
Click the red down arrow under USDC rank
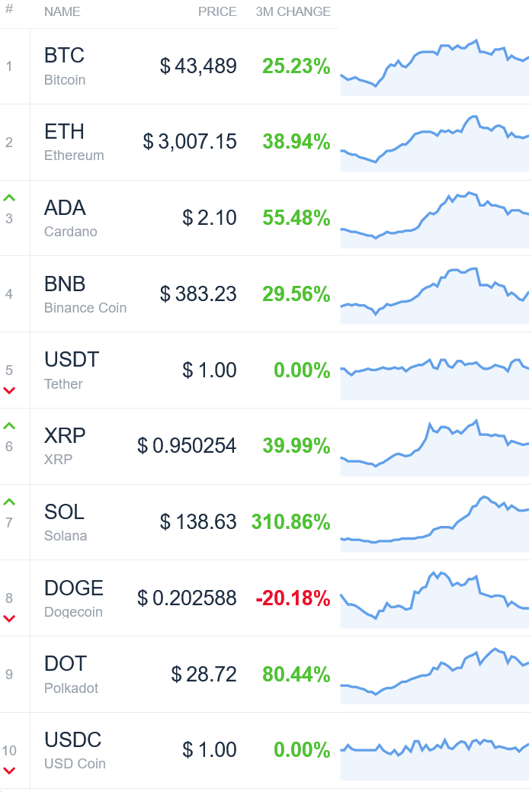click(9, 771)
